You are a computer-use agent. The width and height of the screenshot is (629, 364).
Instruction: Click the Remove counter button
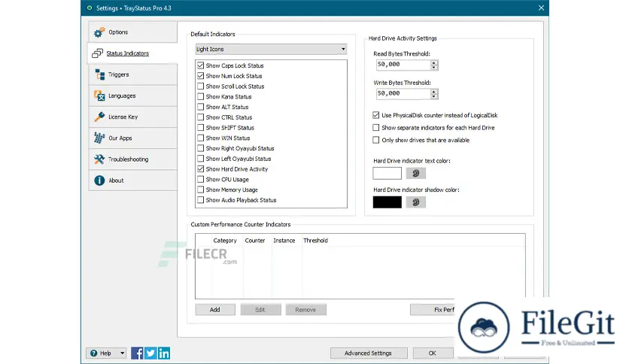point(305,310)
